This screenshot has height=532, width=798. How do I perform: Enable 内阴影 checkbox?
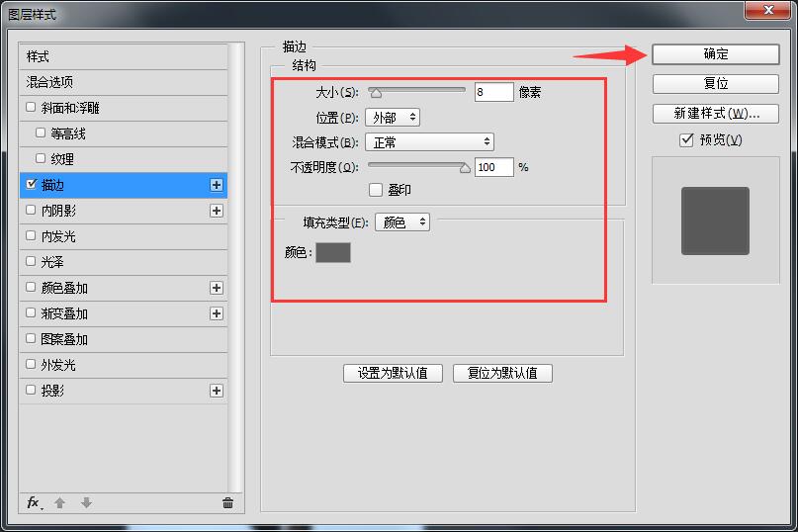[x=31, y=210]
